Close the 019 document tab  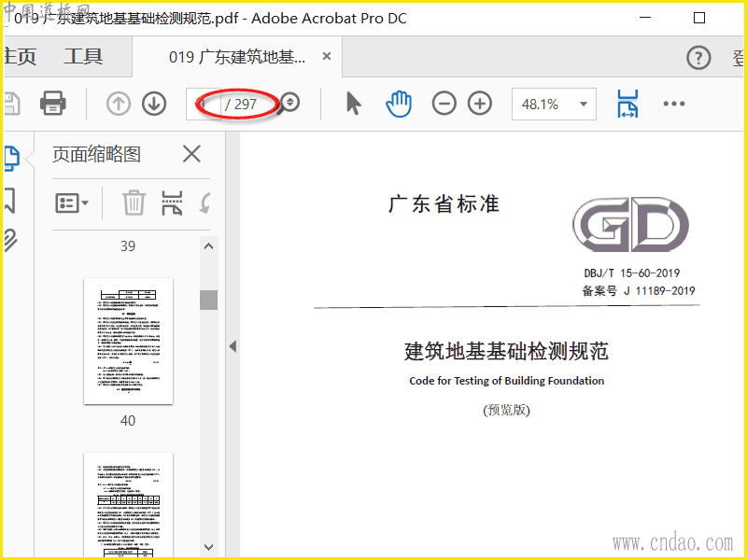click(x=327, y=57)
